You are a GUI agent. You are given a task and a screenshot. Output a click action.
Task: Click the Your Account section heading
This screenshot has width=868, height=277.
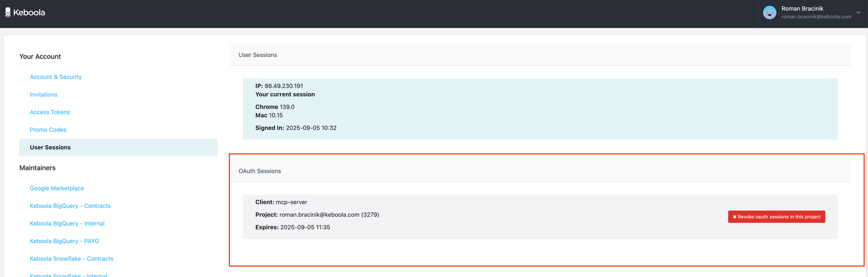click(x=40, y=56)
